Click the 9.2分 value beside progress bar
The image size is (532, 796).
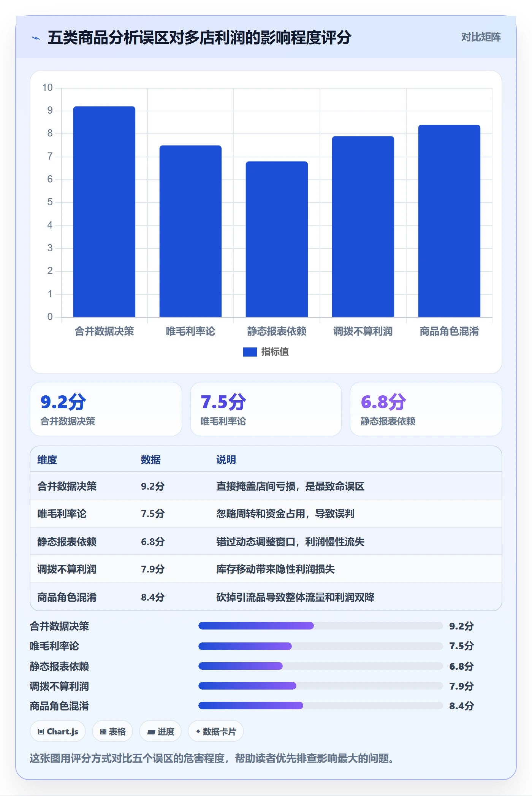(461, 626)
